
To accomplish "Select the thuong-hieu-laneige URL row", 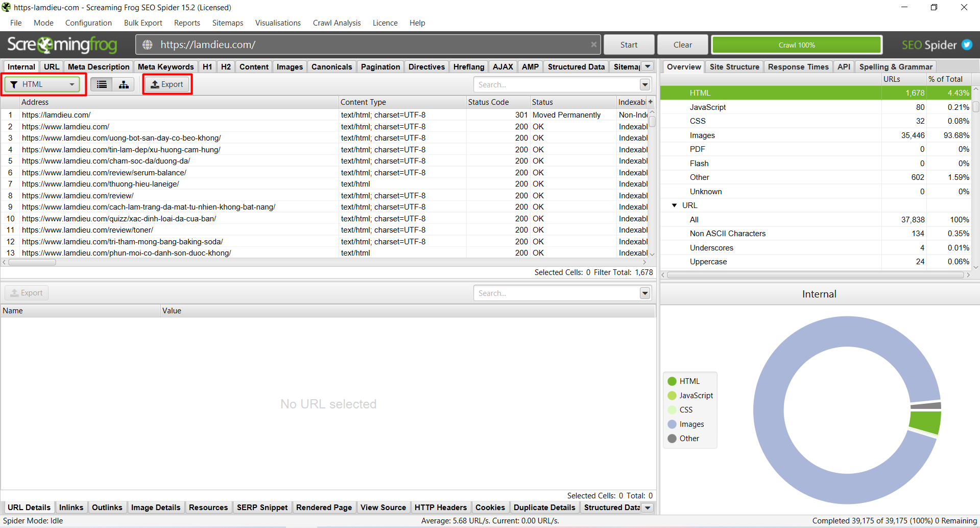I will (x=325, y=184).
